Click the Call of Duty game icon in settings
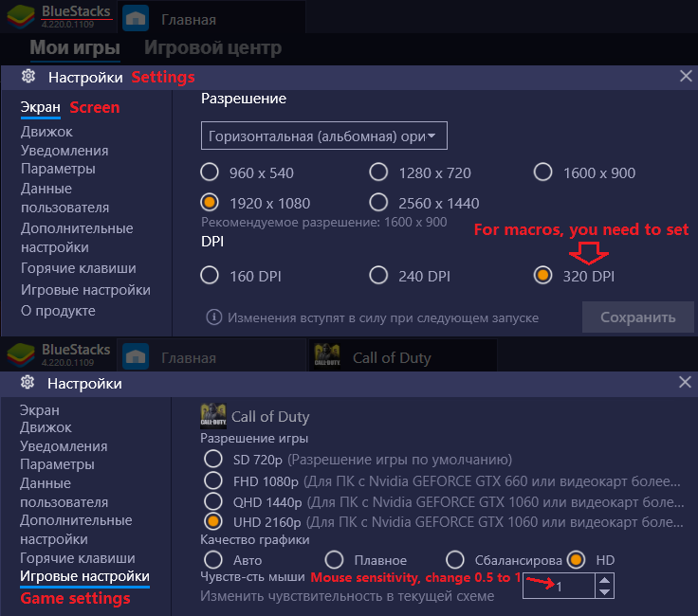 [213, 416]
